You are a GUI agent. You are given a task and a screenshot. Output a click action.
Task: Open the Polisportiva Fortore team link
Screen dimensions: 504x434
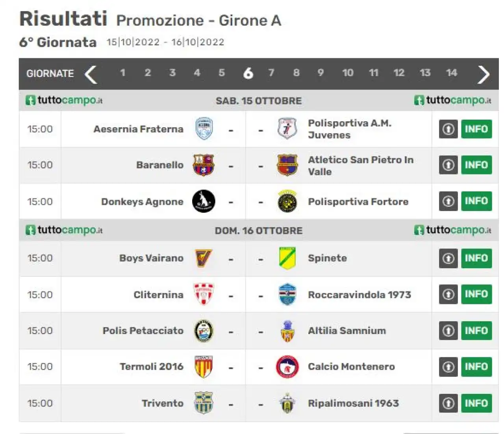358,202
